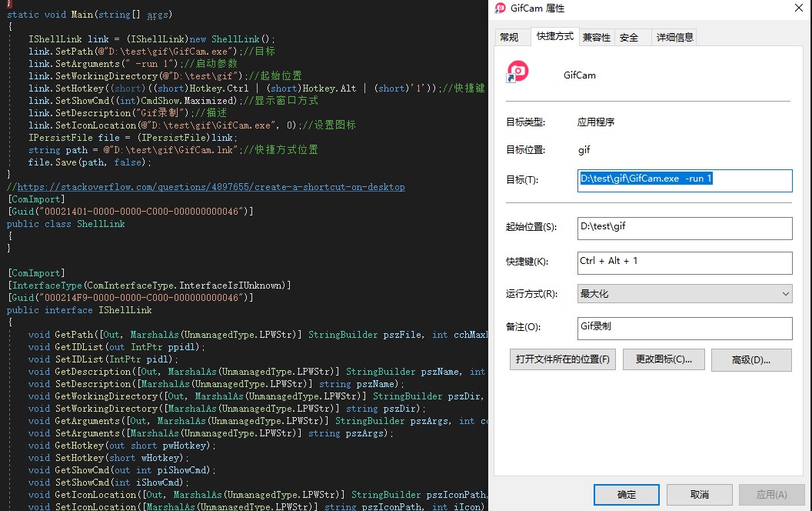Click the 'public class ShellLink' line
This screenshot has height=511, width=812.
coord(66,224)
